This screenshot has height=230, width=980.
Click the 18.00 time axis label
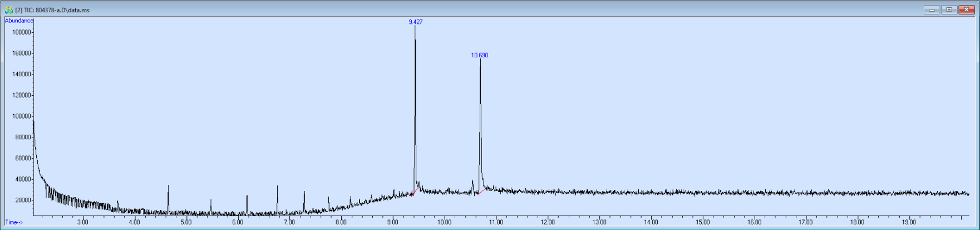(858, 222)
